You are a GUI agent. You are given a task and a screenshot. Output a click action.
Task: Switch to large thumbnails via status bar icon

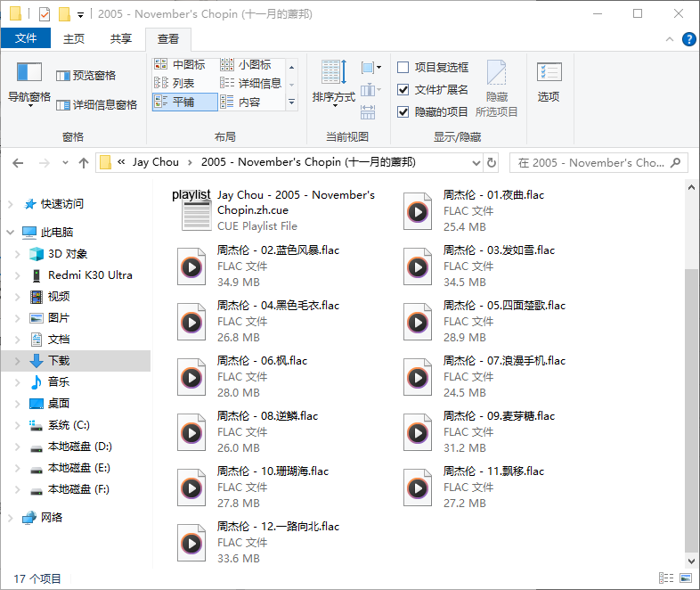[x=686, y=578]
